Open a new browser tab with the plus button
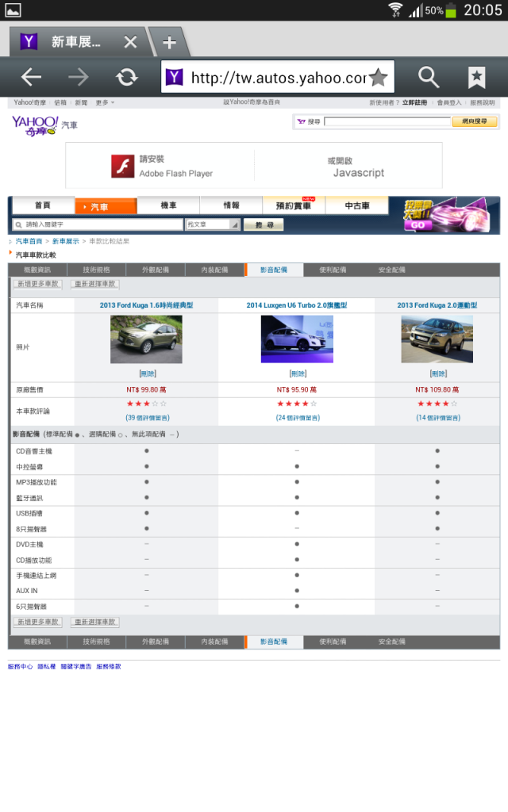 click(169, 42)
